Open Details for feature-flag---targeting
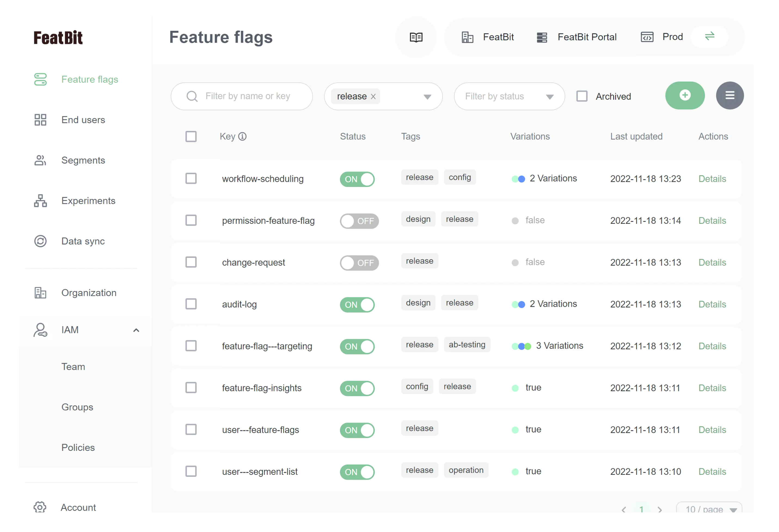This screenshot has width=779, height=532. coord(712,346)
